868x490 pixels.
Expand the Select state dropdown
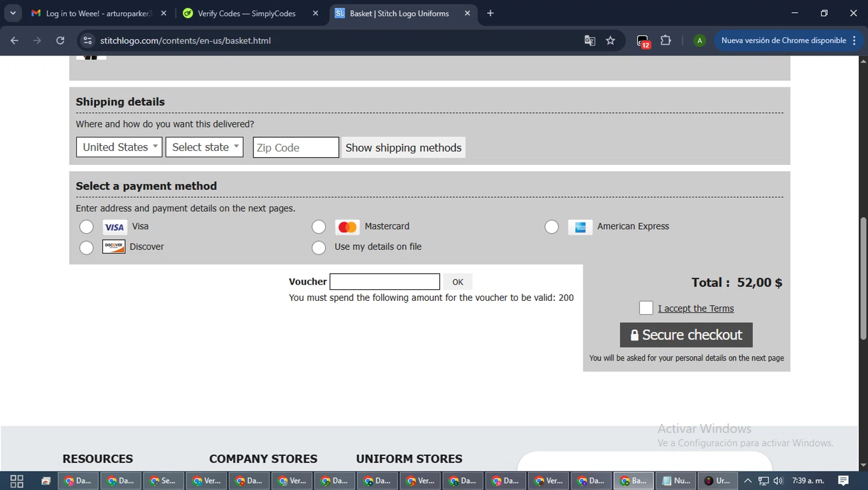tap(204, 147)
